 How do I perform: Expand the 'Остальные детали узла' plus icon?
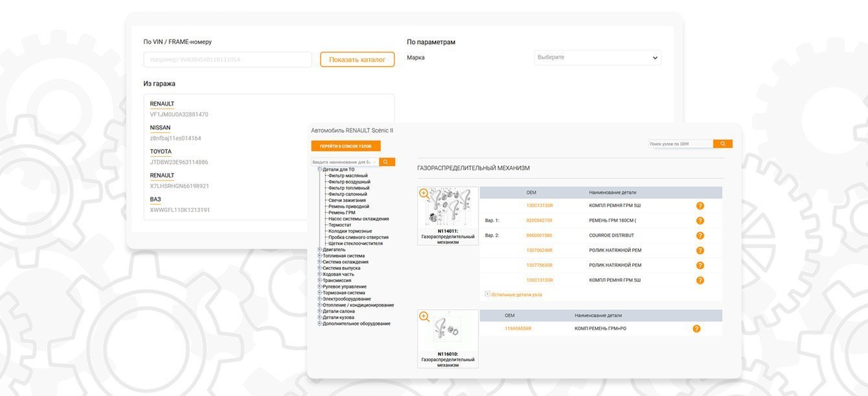click(487, 294)
